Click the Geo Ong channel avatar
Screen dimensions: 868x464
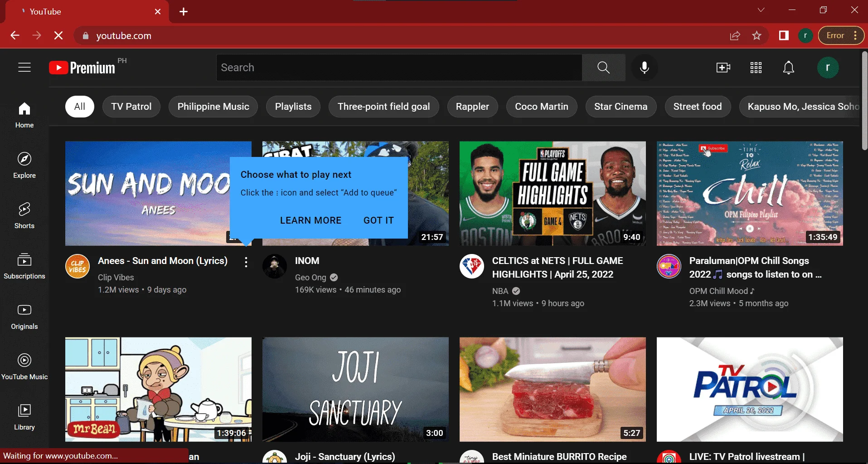[275, 266]
